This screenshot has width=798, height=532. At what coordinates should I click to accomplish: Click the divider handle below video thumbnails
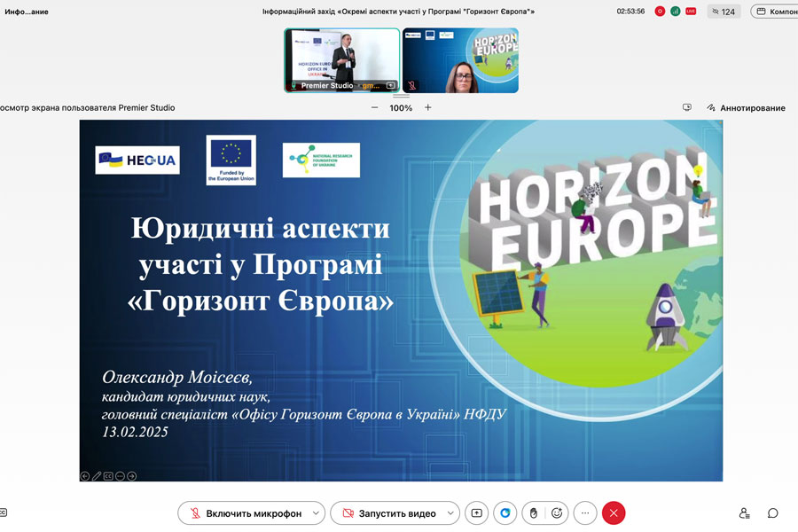click(x=401, y=95)
